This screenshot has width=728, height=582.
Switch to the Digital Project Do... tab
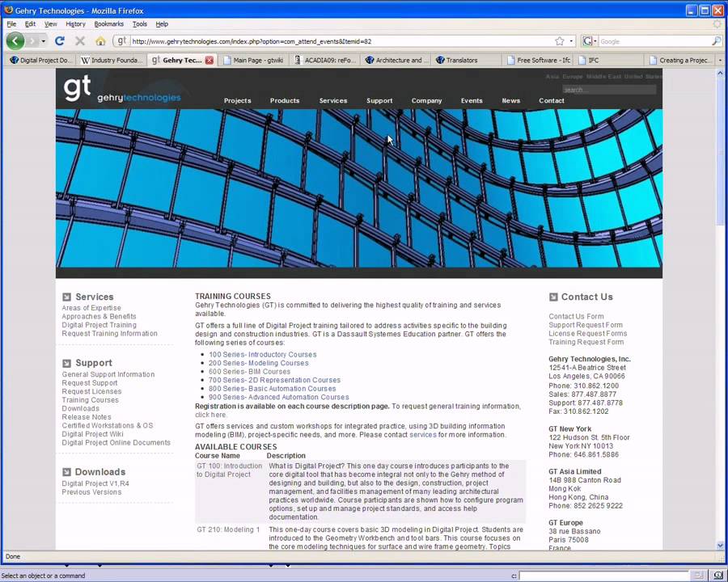click(41, 60)
